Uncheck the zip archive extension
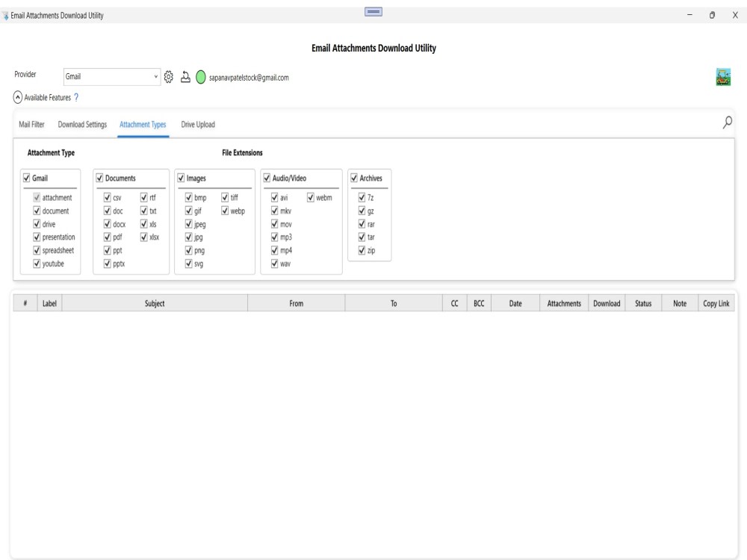The height and width of the screenshot is (560, 747). click(362, 250)
